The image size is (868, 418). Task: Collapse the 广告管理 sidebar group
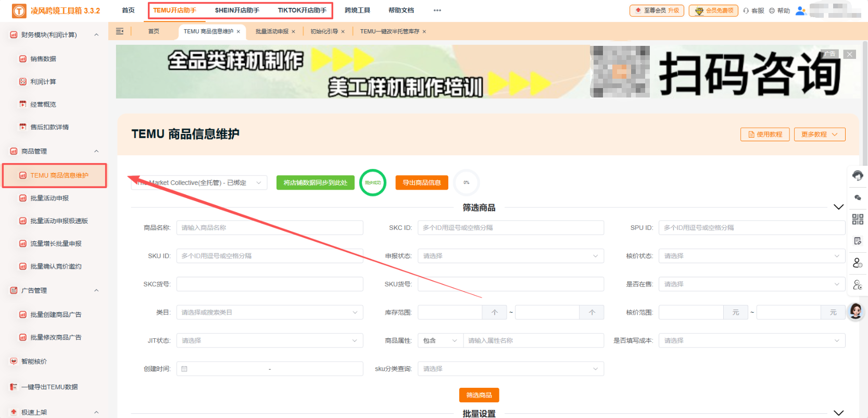click(x=96, y=290)
